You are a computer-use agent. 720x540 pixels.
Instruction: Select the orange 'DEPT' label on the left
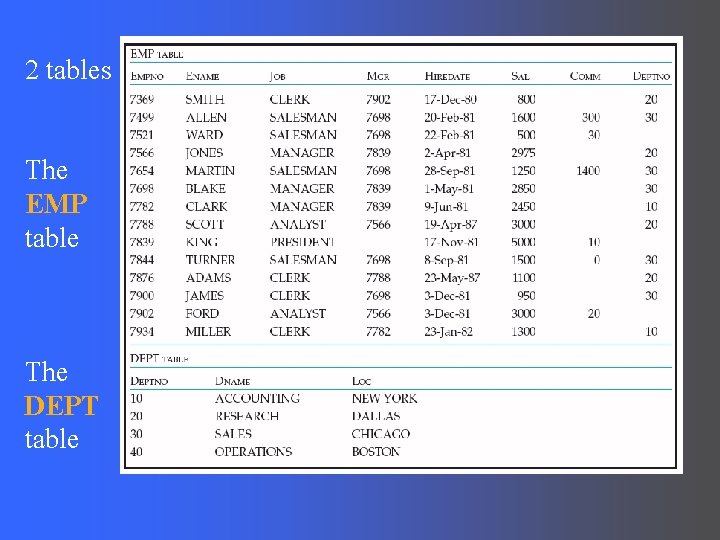tap(61, 405)
